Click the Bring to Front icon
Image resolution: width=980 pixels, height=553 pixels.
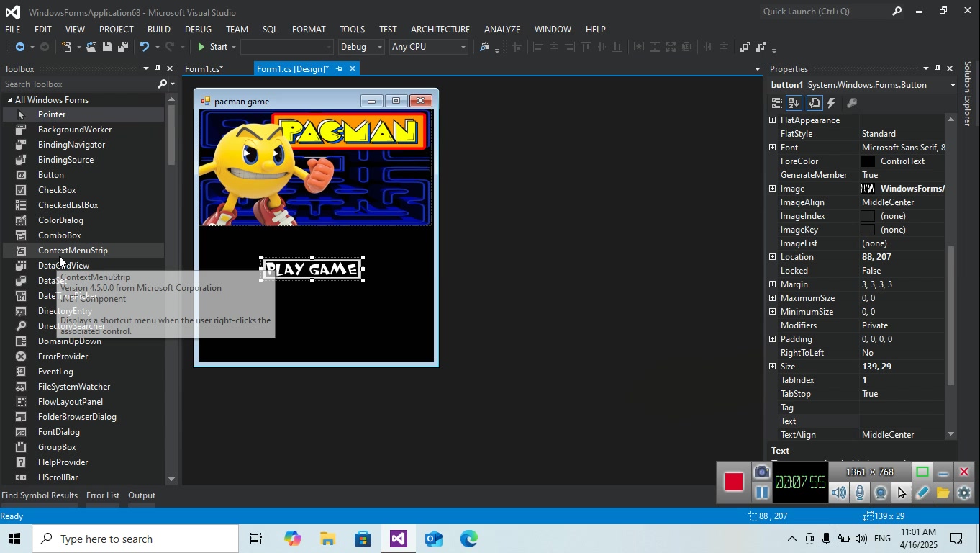coord(745,47)
